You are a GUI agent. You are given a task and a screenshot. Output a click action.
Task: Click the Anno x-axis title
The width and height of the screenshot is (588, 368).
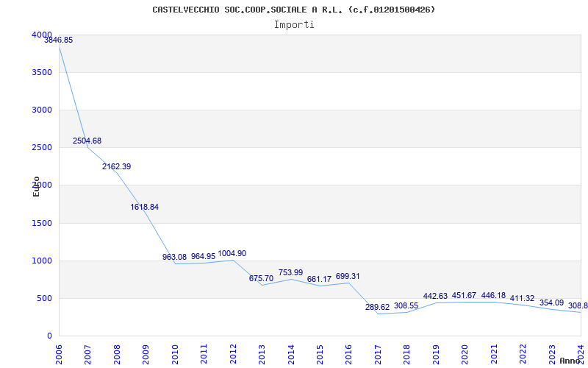(x=570, y=361)
